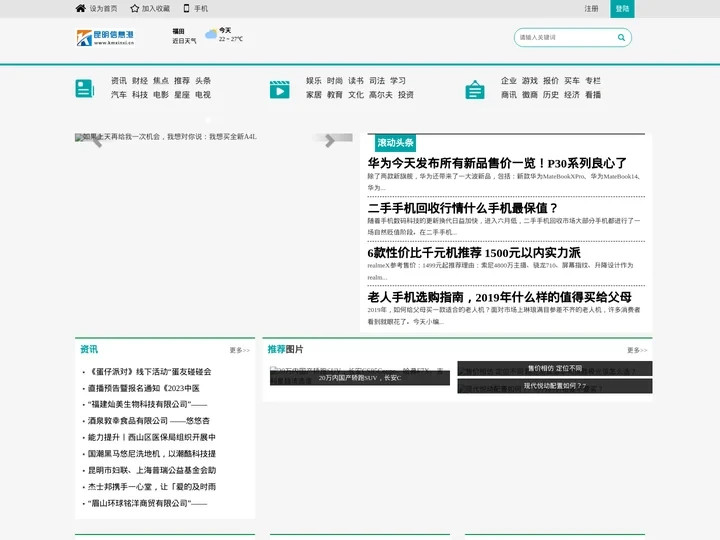Open thumbnail 现代悦动配置如何
Viewport: 720px width, 540px height.
pyautogui.click(x=555, y=386)
